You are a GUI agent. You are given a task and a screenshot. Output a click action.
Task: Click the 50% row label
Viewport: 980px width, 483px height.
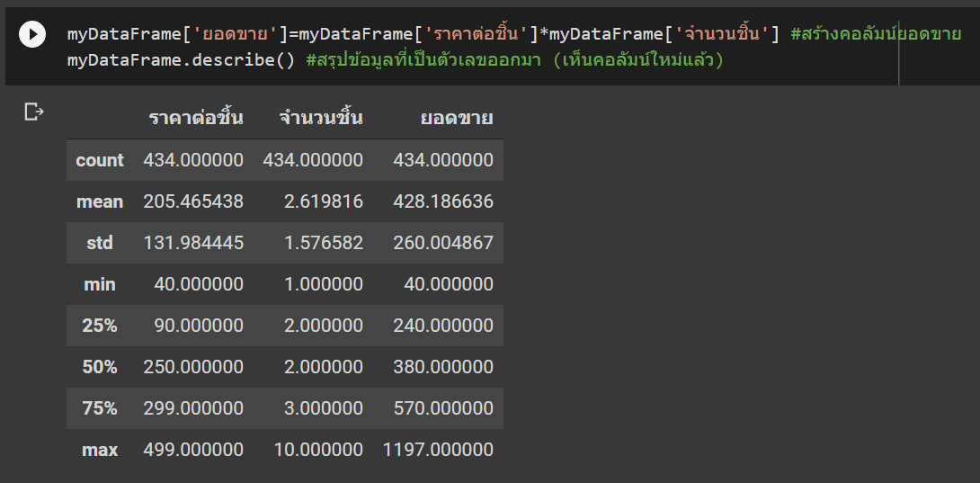(100, 367)
